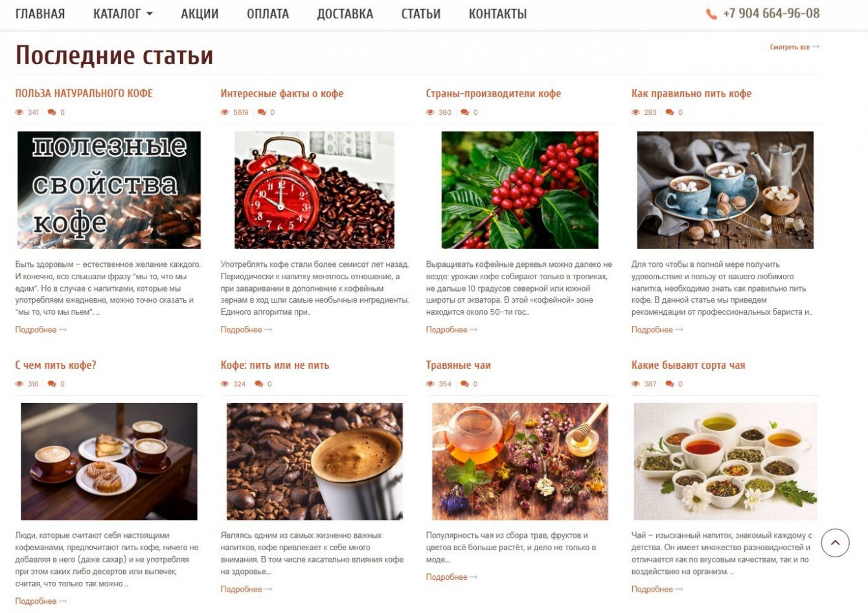Click the phone icon beside the number
This screenshot has height=613, width=868.
711,14
